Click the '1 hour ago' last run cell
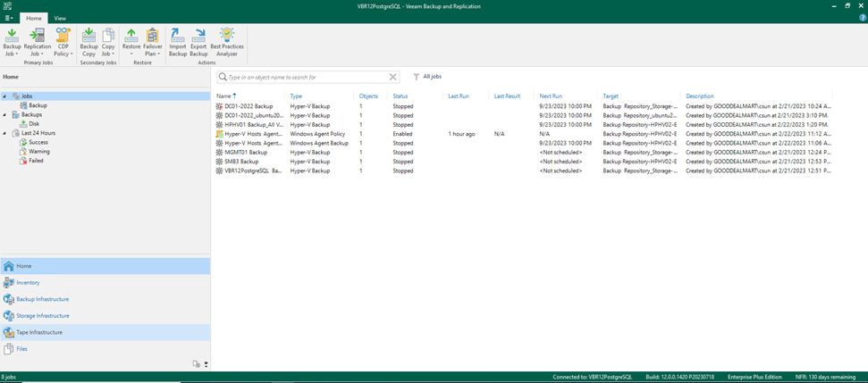Viewport: 868px width, 383px height. [x=461, y=134]
